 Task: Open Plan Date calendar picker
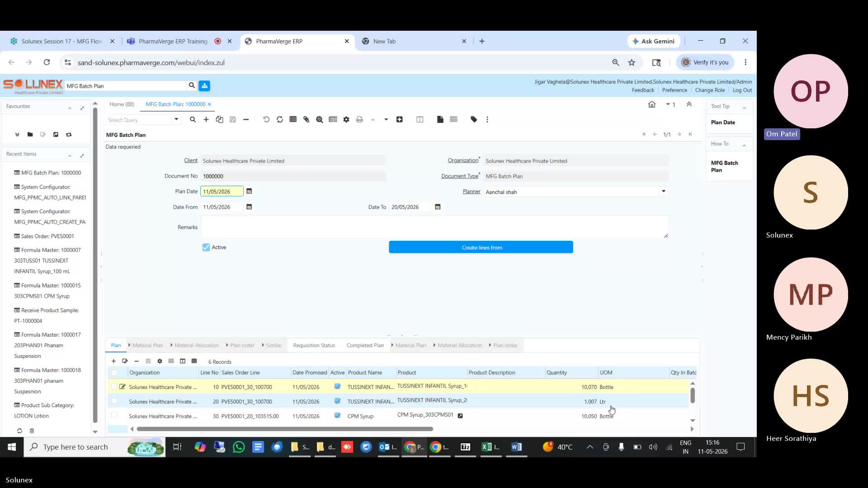[249, 192]
